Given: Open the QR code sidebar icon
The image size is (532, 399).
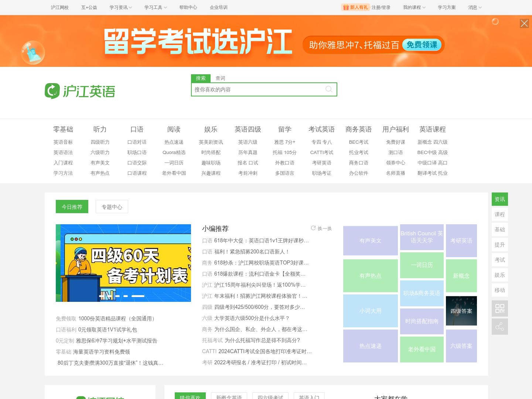Looking at the screenshot, I should pos(500,308).
